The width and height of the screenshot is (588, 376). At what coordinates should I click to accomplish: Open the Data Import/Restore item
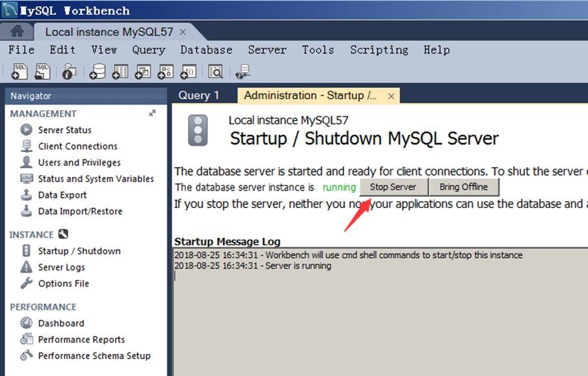click(x=80, y=211)
